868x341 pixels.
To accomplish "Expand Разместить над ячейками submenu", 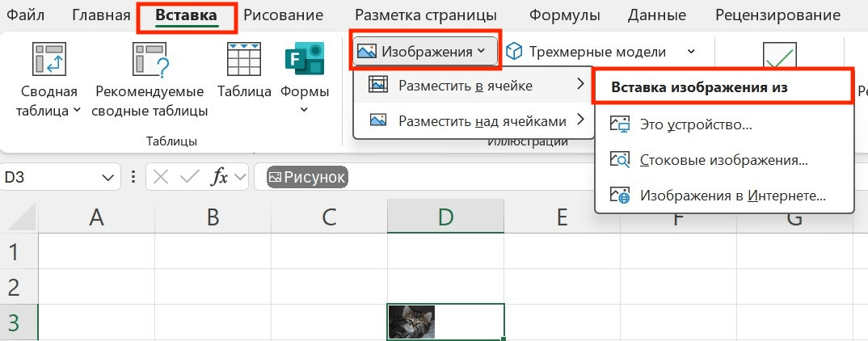I will 474,120.
